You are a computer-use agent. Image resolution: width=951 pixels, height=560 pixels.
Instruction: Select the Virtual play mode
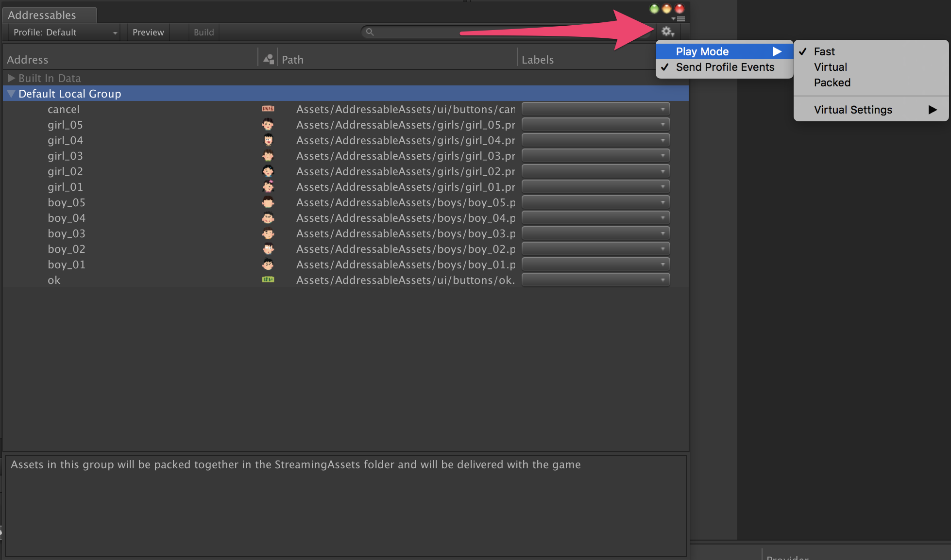click(830, 67)
